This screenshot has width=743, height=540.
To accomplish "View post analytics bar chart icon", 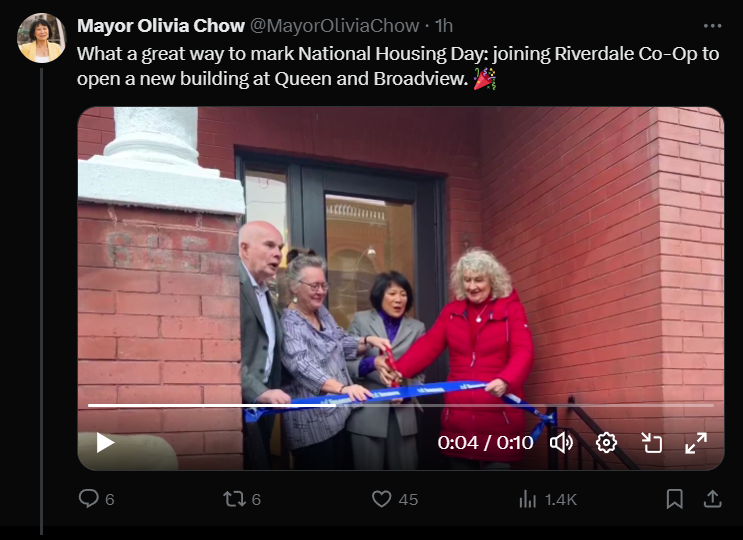I will pos(527,499).
